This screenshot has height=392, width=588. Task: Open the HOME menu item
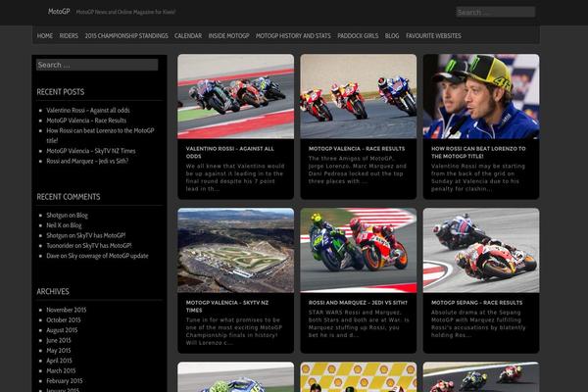pos(45,36)
